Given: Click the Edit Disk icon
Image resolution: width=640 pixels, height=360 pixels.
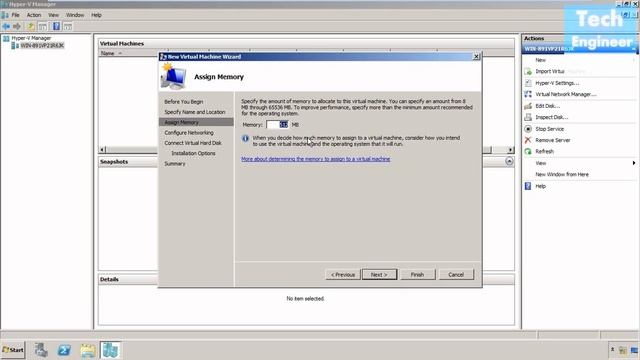Looking at the screenshot, I should click(x=528, y=106).
